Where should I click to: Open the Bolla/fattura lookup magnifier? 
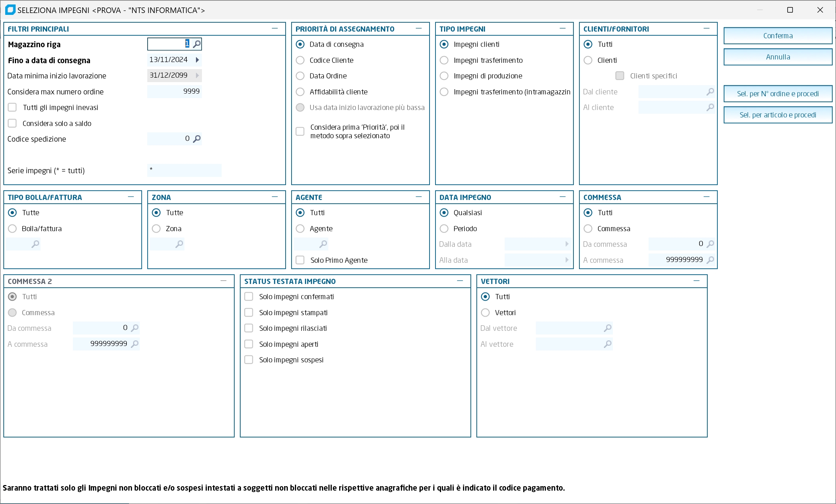(35, 244)
